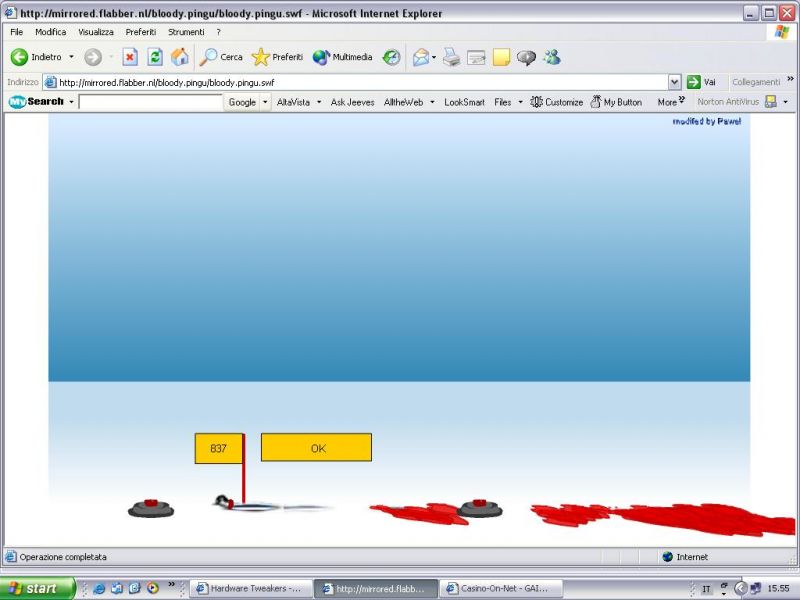Click the Vai go button
The height and width of the screenshot is (600, 800).
(x=702, y=82)
